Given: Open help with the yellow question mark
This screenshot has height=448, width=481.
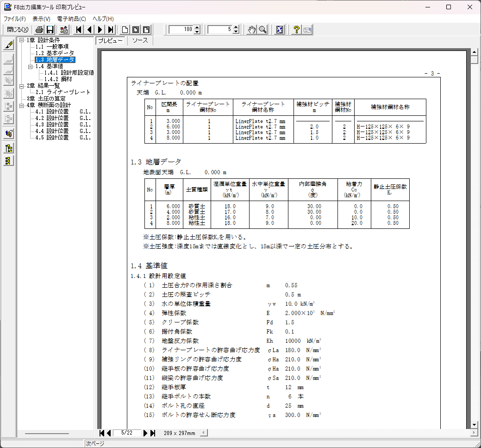Looking at the screenshot, I should pos(296,30).
